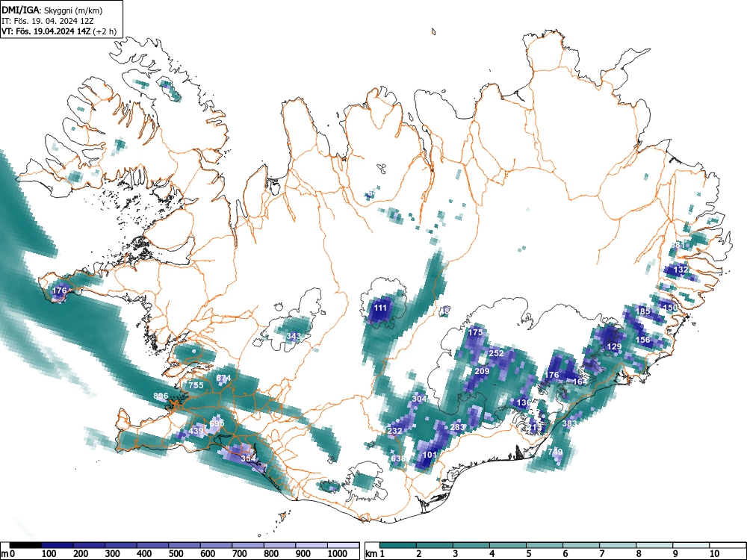747x560 pixels.
Task: Click the black swatch at "m 0" in legend
Action: tap(25, 545)
